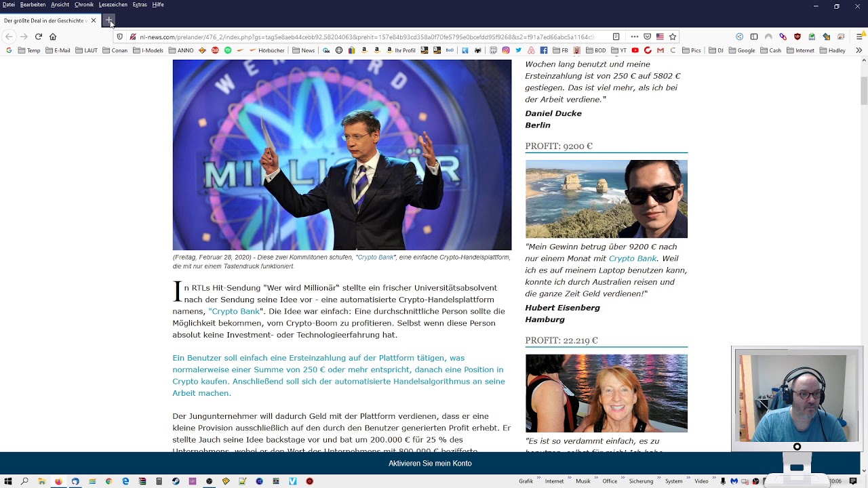This screenshot has height=488, width=868.
Task: Open the Chronik menu
Action: point(84,5)
